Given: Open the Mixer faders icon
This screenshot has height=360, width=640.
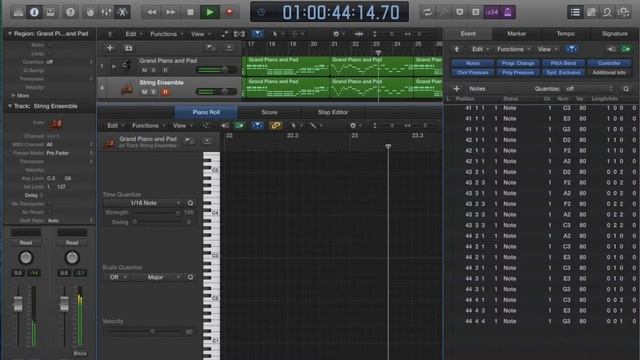Looking at the screenshot, I should coord(106,12).
